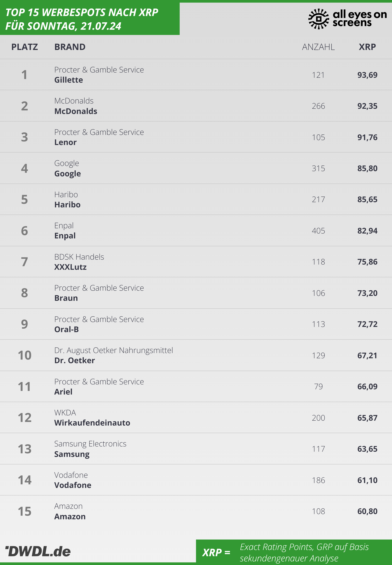Select the Dr. Oetker XRP value 67,21

point(367,356)
